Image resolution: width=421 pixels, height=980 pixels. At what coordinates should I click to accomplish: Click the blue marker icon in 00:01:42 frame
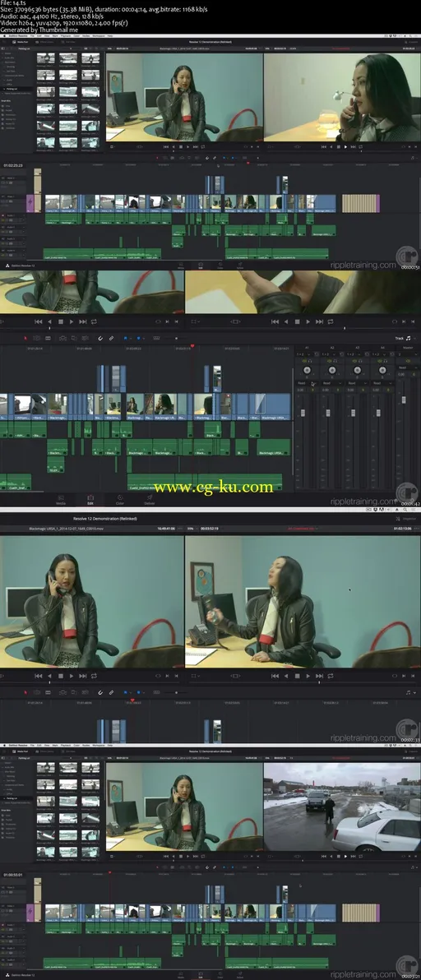pyautogui.click(x=139, y=338)
